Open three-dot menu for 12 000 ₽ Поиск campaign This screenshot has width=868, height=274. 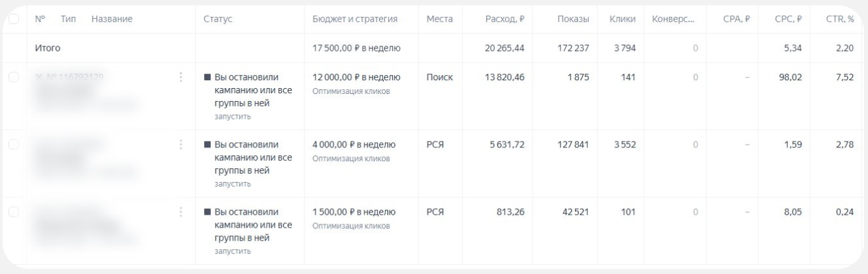click(x=180, y=77)
